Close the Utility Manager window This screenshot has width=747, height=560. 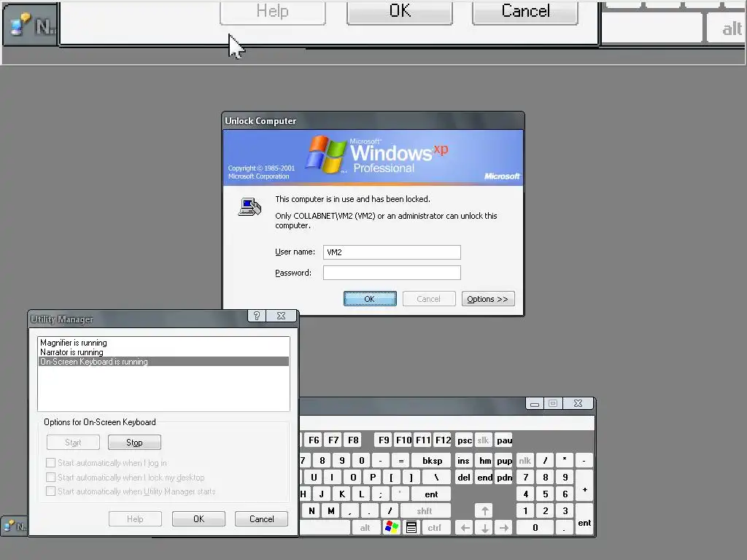pos(281,316)
